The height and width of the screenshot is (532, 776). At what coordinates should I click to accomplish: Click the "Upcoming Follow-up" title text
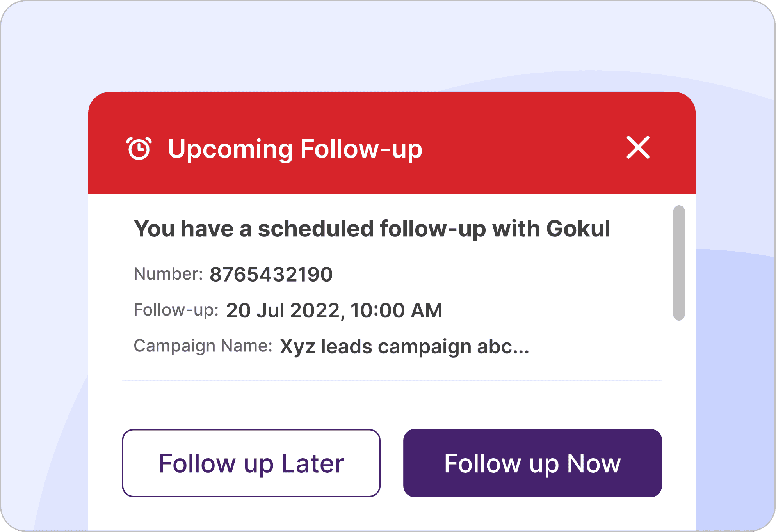(x=295, y=149)
